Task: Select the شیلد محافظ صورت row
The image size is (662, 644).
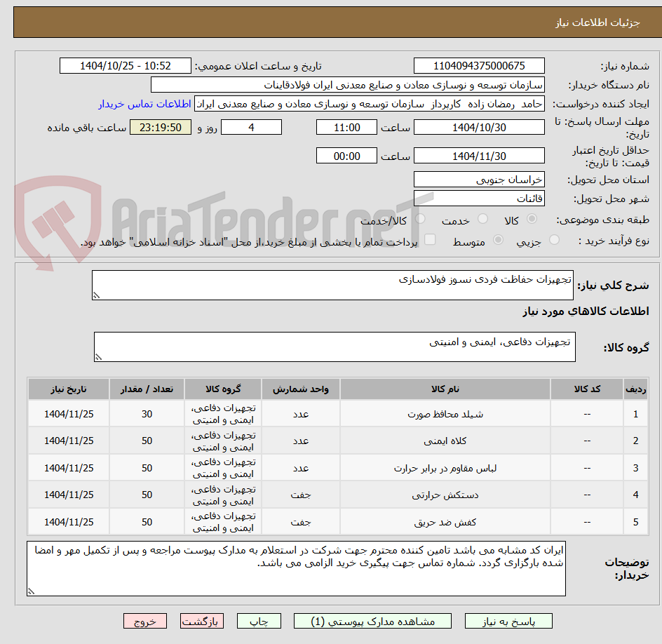Action: tap(338, 414)
